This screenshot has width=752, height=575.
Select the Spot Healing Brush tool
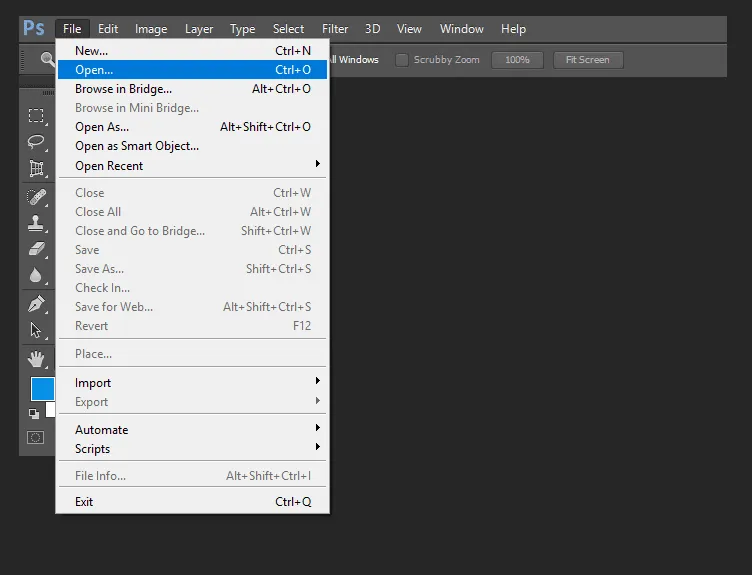36,197
